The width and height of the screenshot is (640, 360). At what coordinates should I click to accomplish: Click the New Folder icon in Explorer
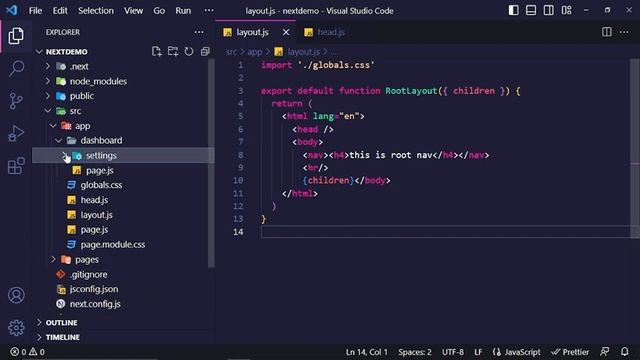(173, 51)
